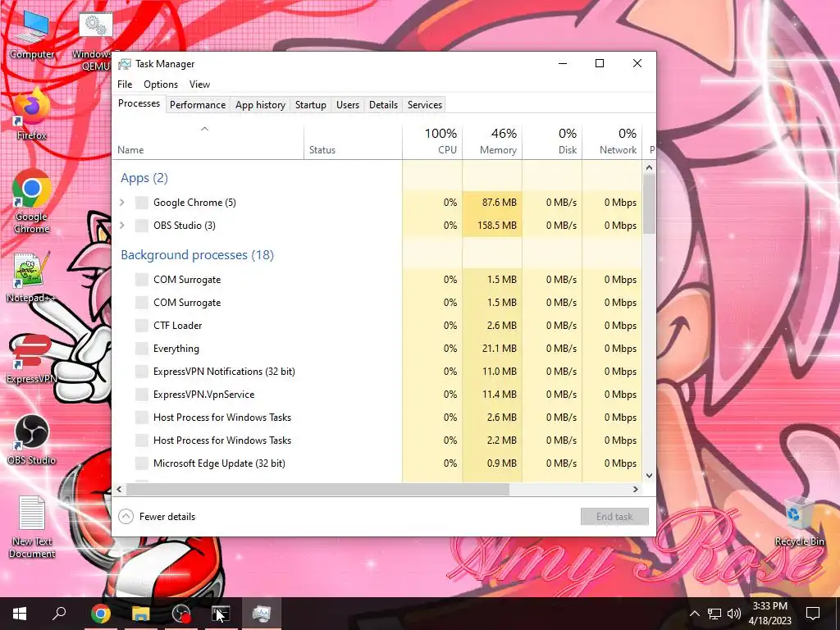This screenshot has width=840, height=630.
Task: Select the Everything process row
Action: pos(377,349)
